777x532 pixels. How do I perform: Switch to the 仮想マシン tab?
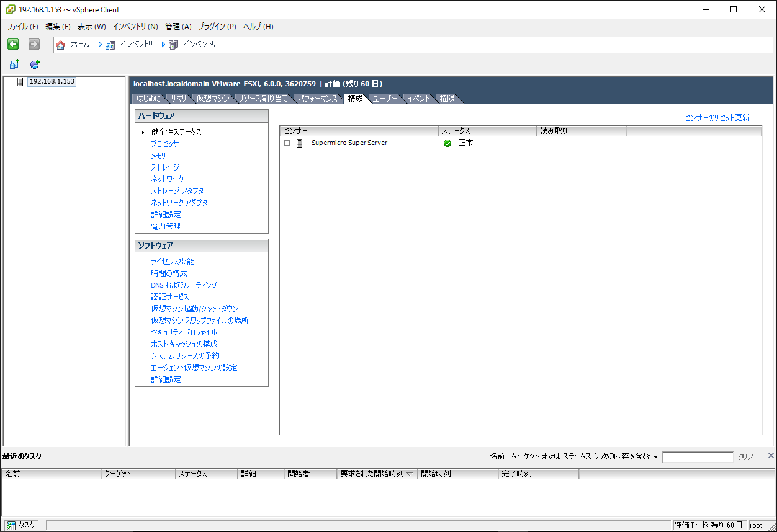coord(212,99)
